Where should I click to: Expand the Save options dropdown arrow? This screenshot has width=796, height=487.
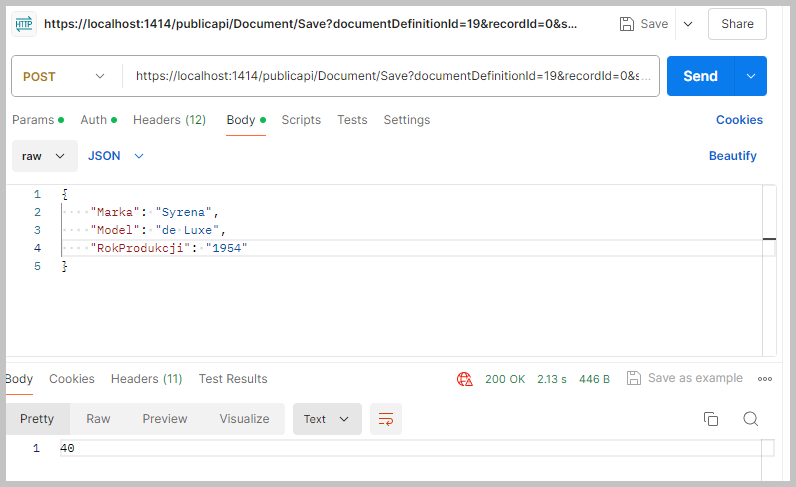pyautogui.click(x=687, y=24)
